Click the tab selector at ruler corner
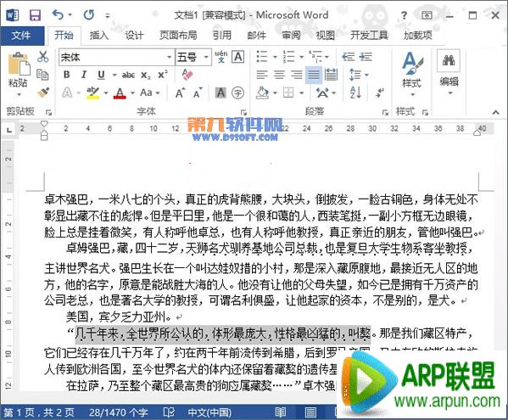 point(9,130)
